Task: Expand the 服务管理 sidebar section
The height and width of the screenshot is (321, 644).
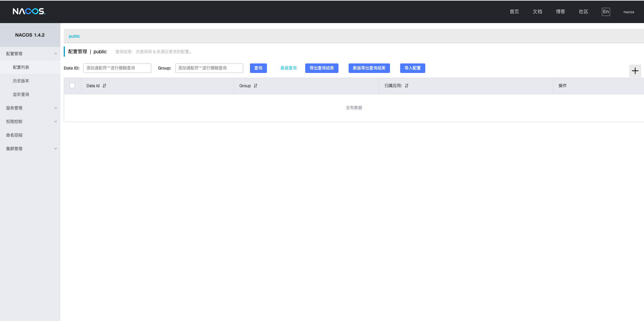Action: point(30,108)
